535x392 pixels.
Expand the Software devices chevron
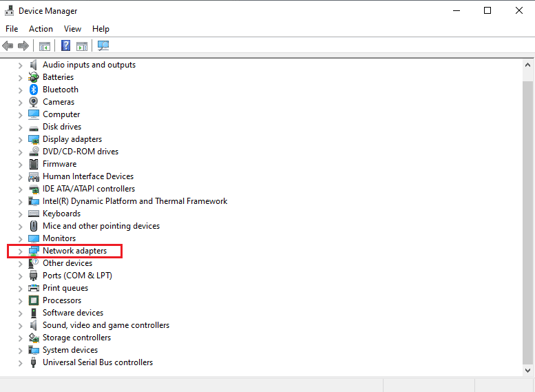click(x=20, y=313)
